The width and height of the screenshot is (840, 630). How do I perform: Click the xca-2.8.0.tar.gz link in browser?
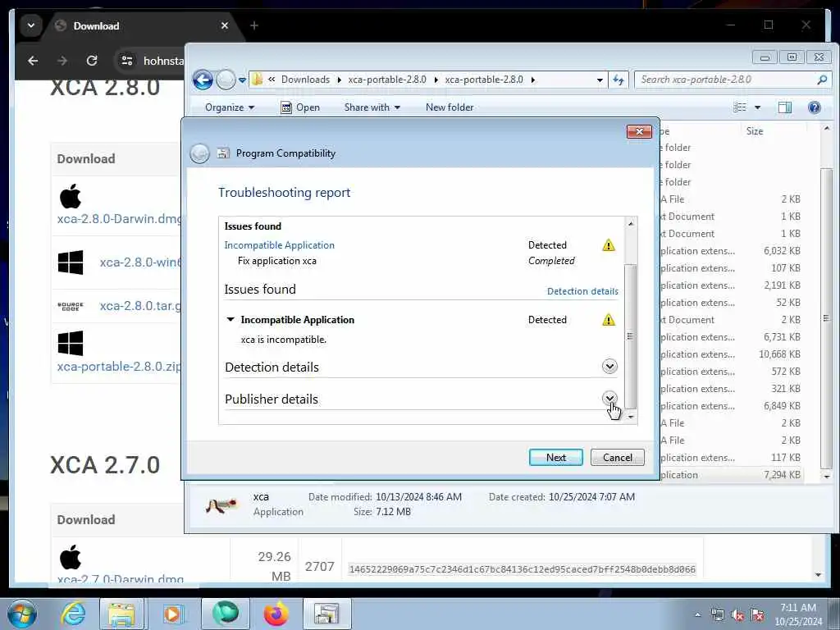point(140,305)
